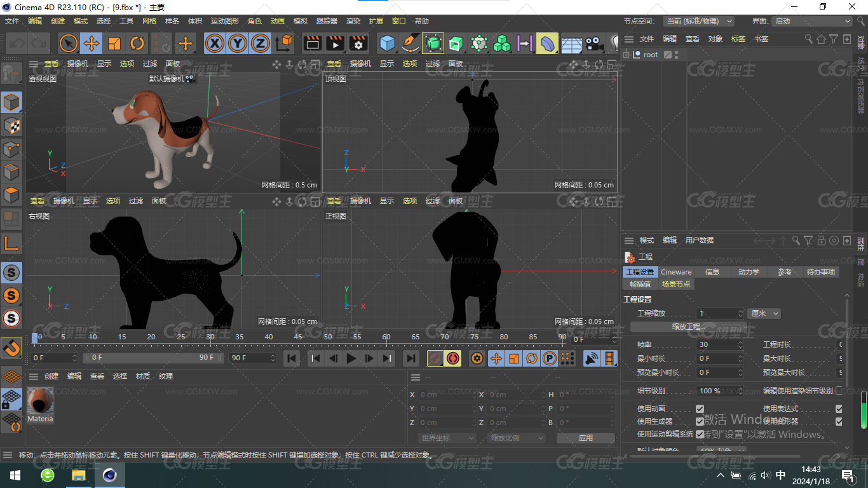Render the active view clapperboard

(312, 43)
